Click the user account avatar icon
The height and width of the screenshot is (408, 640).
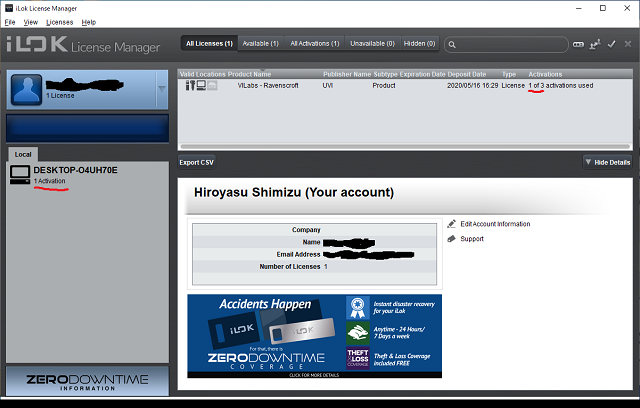(27, 89)
